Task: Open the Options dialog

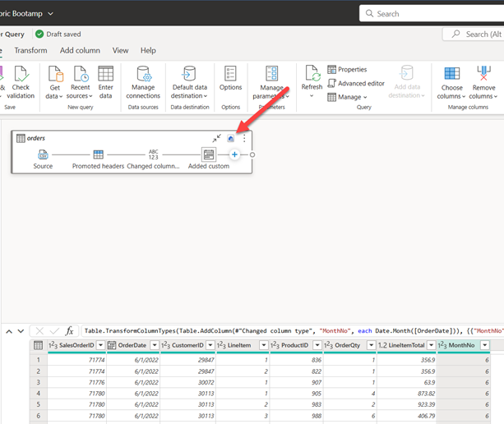Action: 230,78
